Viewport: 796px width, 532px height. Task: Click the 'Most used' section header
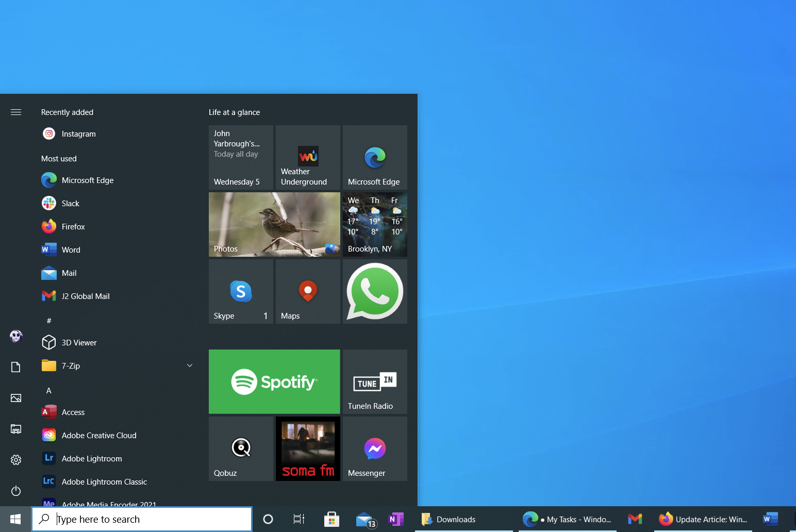(59, 159)
